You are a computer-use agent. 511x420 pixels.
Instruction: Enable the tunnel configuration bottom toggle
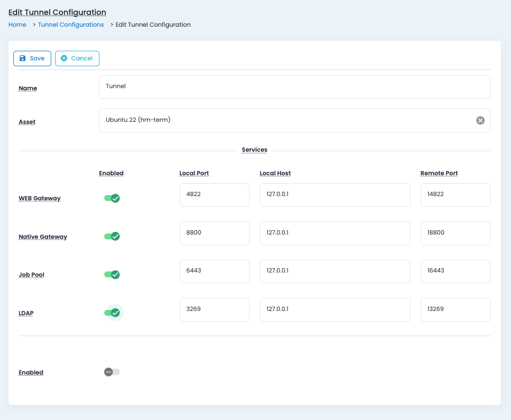(112, 372)
